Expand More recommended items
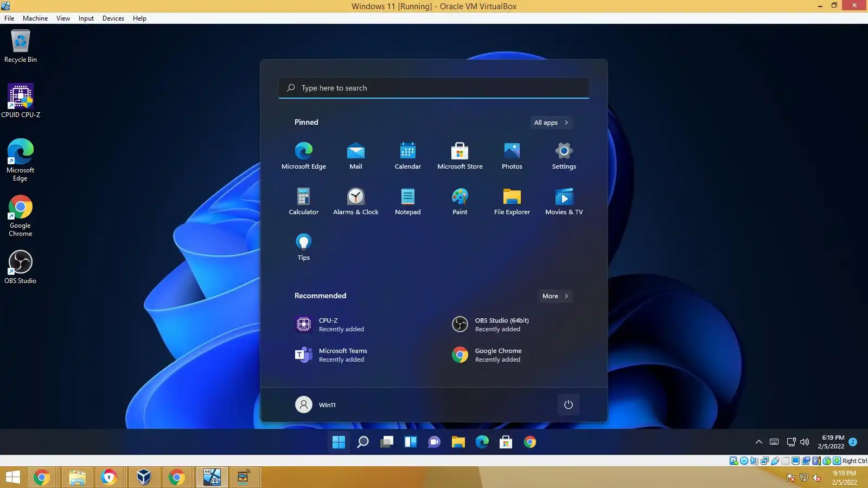 point(556,296)
